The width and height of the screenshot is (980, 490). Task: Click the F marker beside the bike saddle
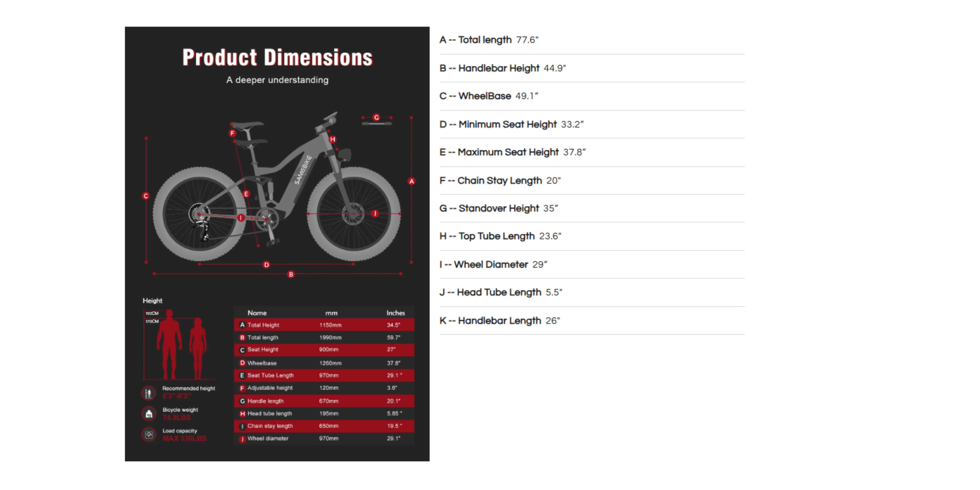click(232, 133)
